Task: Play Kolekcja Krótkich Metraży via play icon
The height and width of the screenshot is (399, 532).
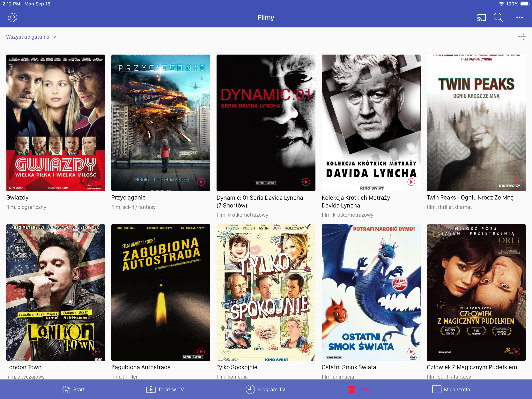Action: coord(411,182)
